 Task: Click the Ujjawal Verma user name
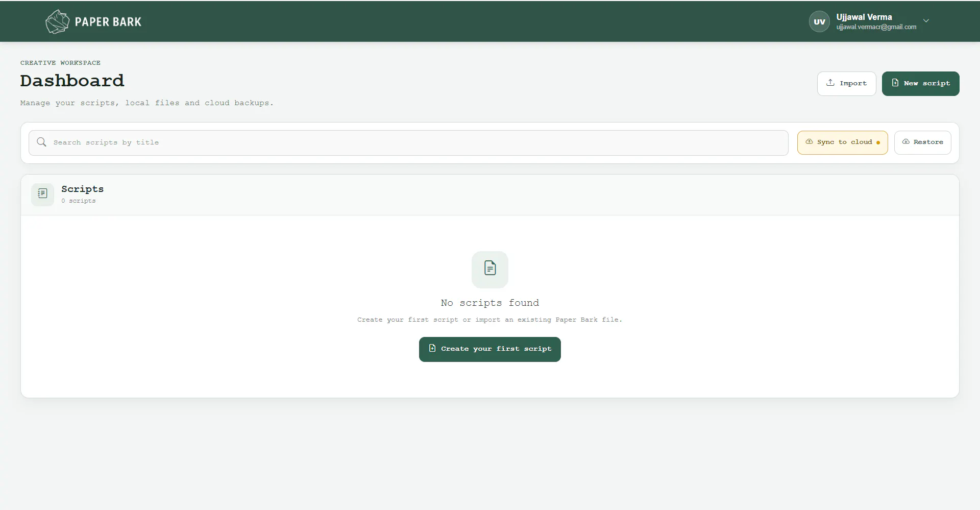click(x=864, y=17)
